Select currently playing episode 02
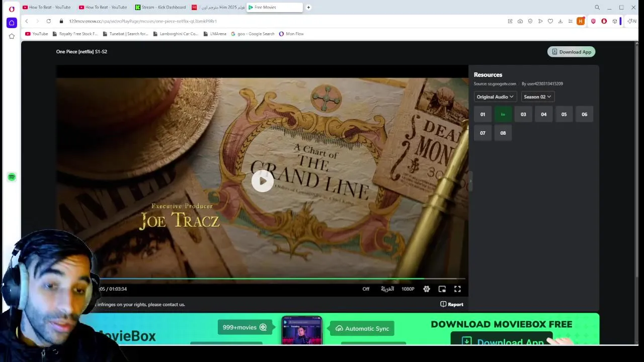644x362 pixels. point(503,115)
